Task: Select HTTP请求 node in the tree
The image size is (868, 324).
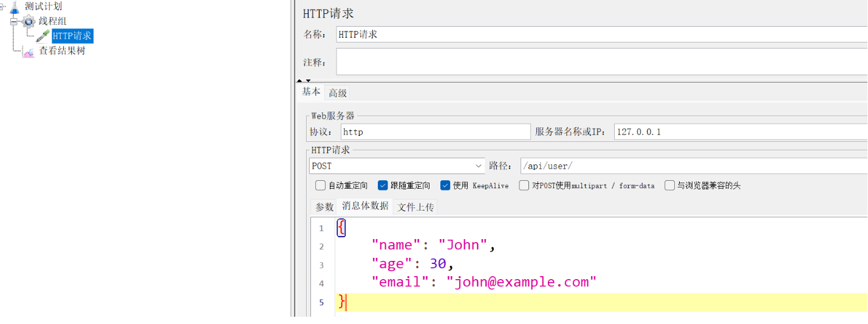Action: (72, 36)
